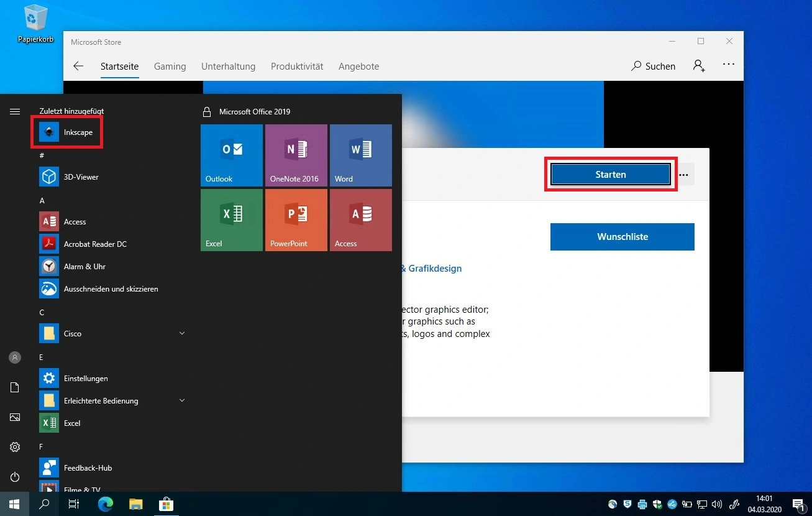
Task: Open Suchen search in Store
Action: pos(653,66)
